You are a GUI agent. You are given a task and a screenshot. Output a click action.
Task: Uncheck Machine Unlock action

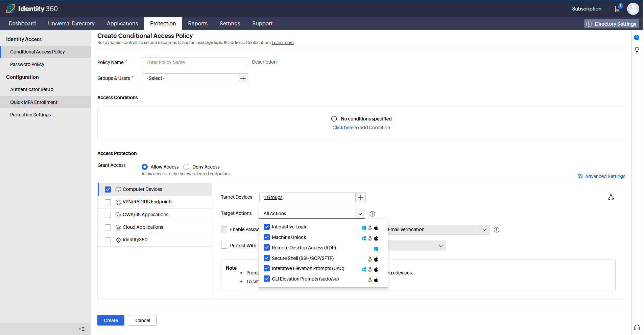tap(267, 237)
